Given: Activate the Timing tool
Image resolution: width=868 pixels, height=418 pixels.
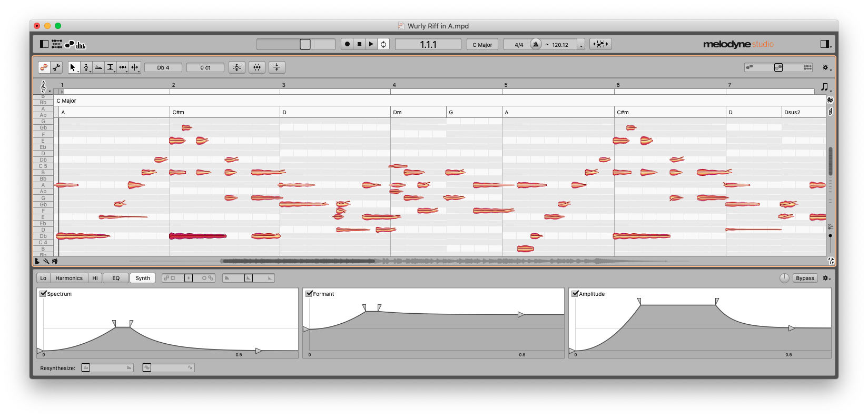Looking at the screenshot, I should point(123,67).
